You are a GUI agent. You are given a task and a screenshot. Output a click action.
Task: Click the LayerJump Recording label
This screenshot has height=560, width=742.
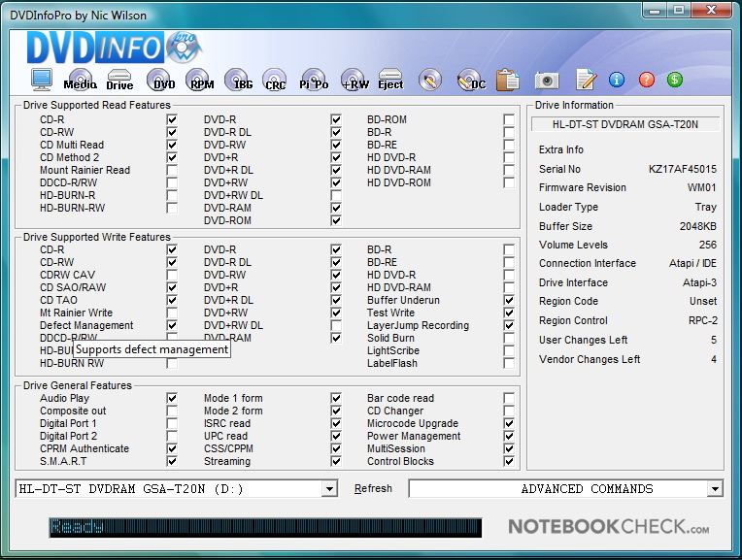pyautogui.click(x=418, y=325)
